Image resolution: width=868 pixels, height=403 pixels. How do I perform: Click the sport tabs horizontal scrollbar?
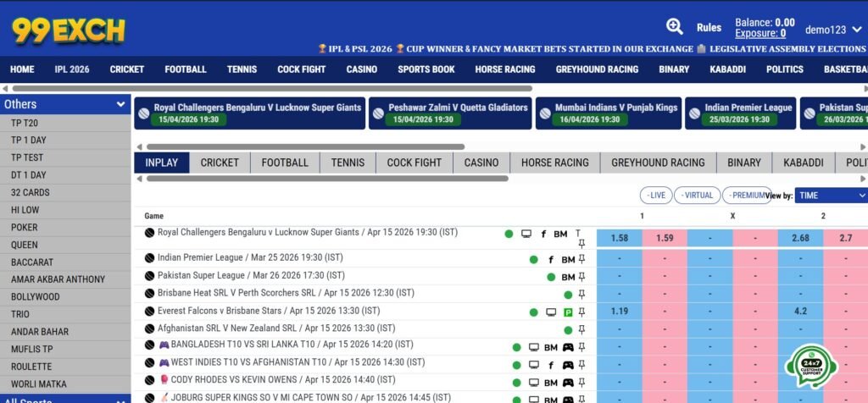click(327, 179)
